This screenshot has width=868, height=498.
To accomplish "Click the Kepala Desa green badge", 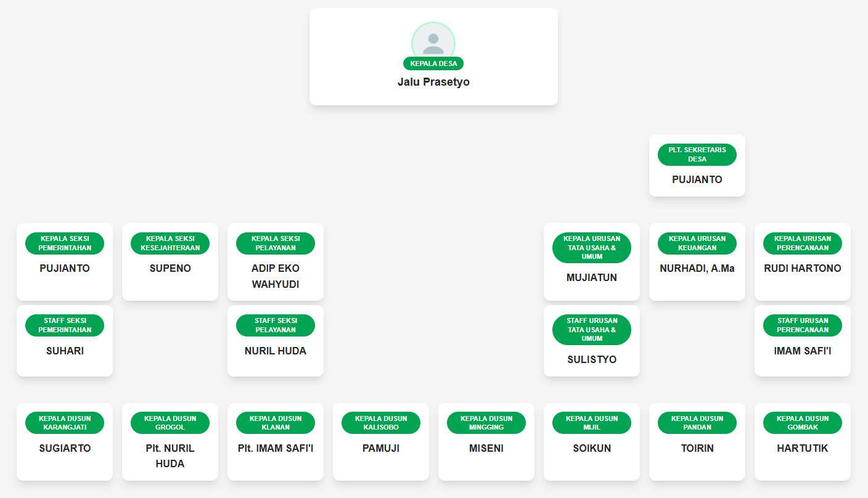I will pyautogui.click(x=433, y=63).
